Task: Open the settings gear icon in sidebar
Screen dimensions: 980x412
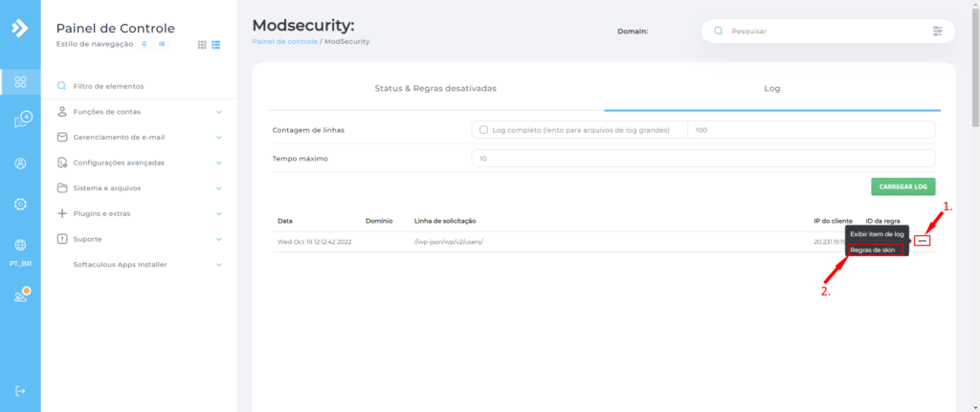Action: [x=20, y=204]
